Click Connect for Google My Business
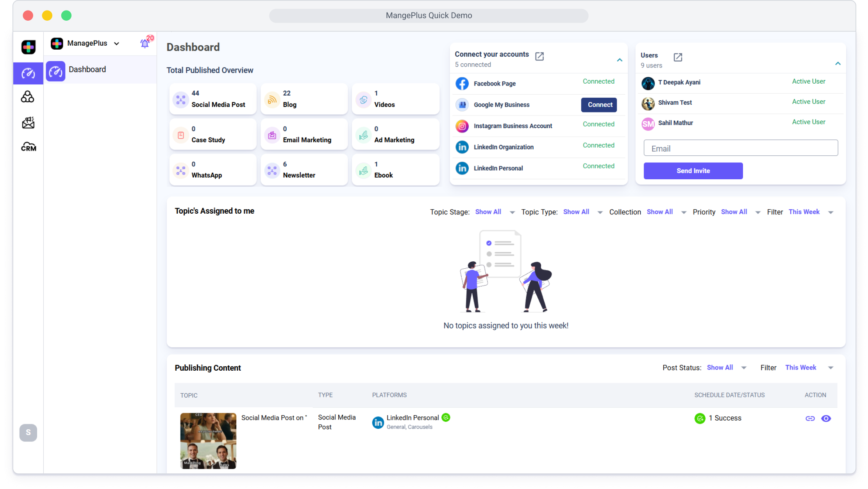868x489 pixels. (x=599, y=105)
